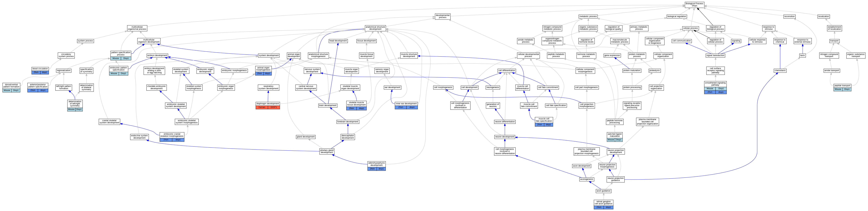Click 'chordate embryonic development' node
Screen dimensions: 868x211
click(156, 87)
